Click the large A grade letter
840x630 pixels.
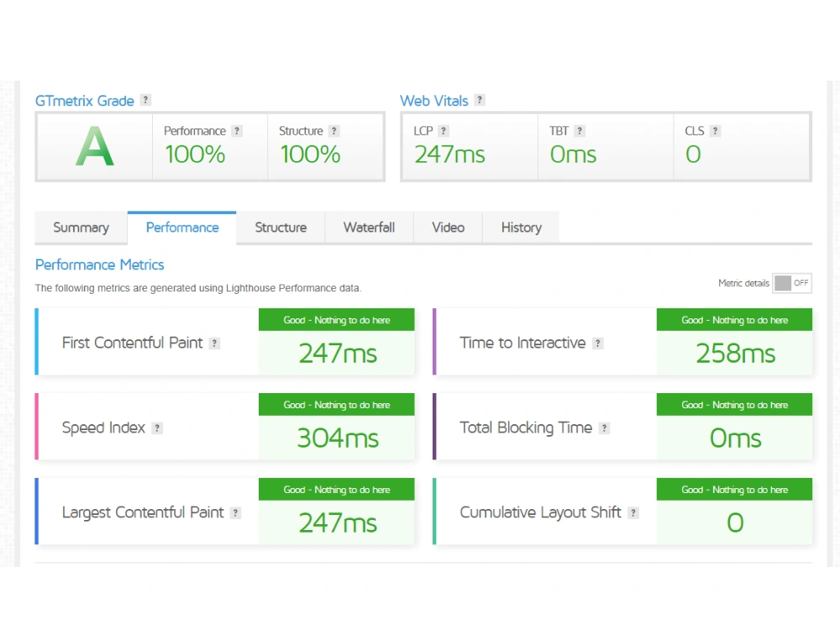95,146
